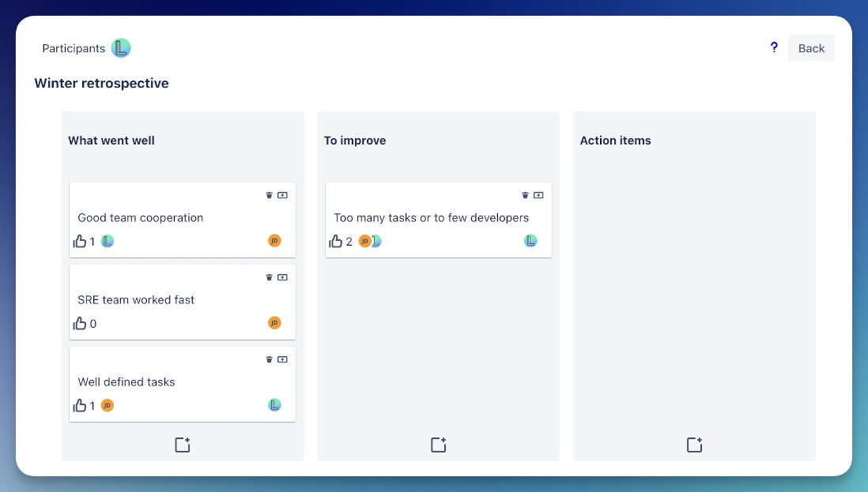868x492 pixels.
Task: Like the Too many tasks card
Action: click(335, 241)
